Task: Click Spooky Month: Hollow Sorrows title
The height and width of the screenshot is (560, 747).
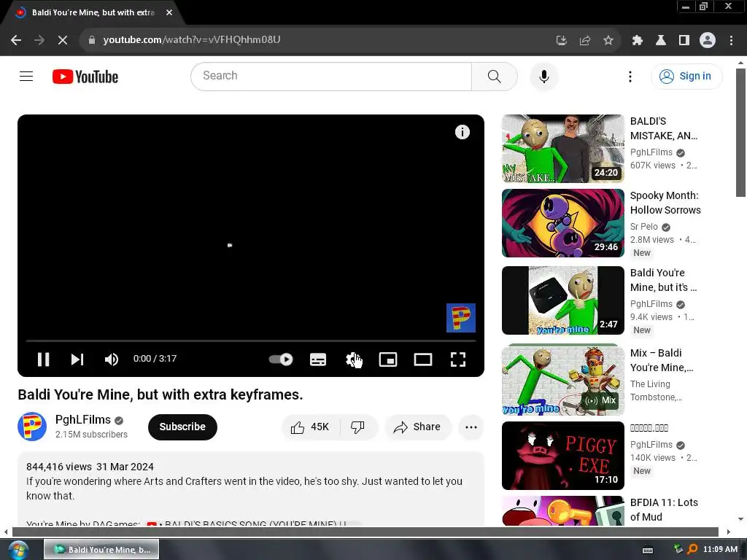Action: (x=665, y=203)
